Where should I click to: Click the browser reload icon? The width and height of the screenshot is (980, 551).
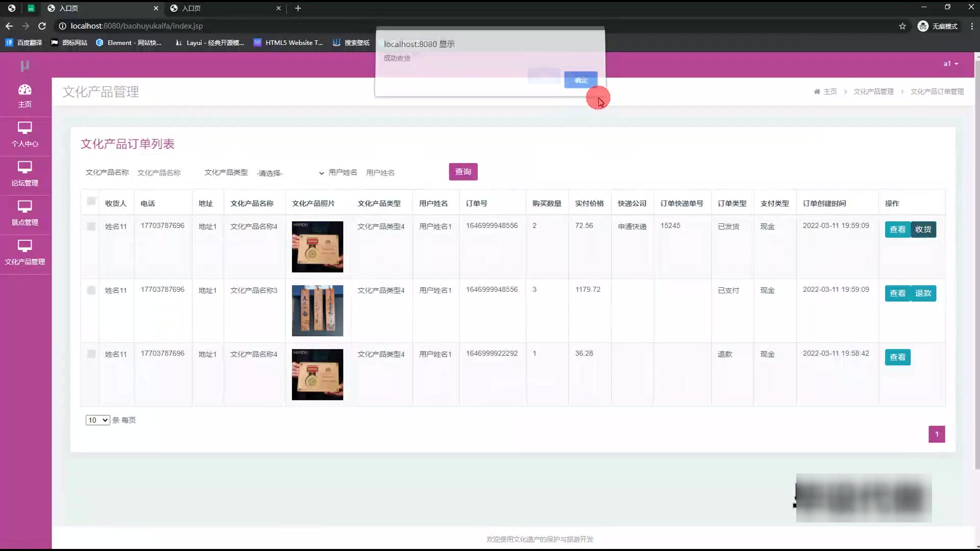[x=42, y=26]
